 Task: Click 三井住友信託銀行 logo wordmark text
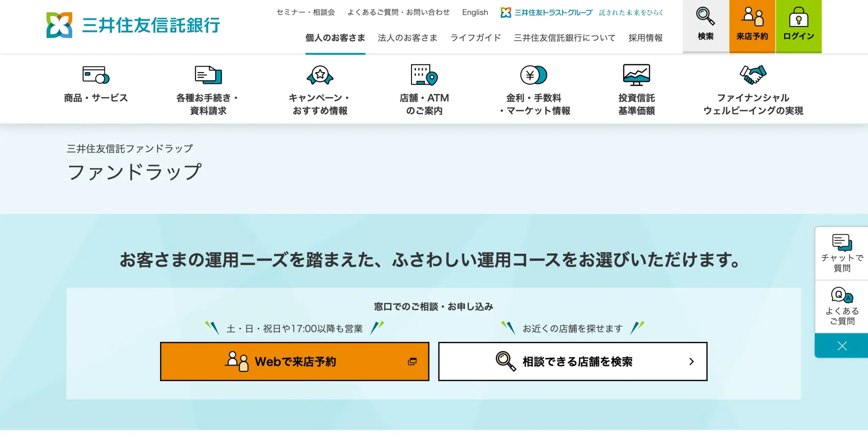point(151,25)
